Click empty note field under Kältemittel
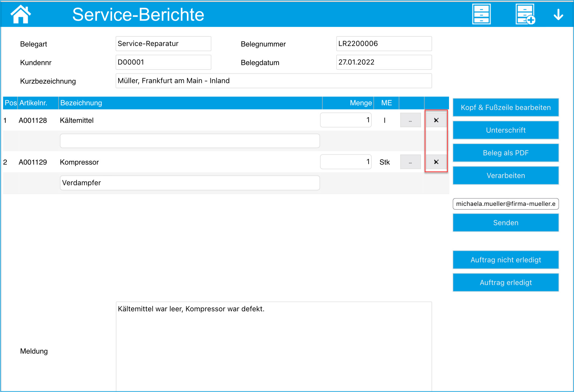Image resolution: width=574 pixels, height=392 pixels. point(190,141)
